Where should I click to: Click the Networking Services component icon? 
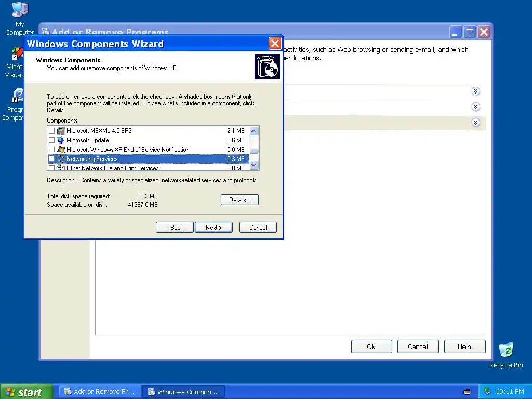tap(61, 159)
